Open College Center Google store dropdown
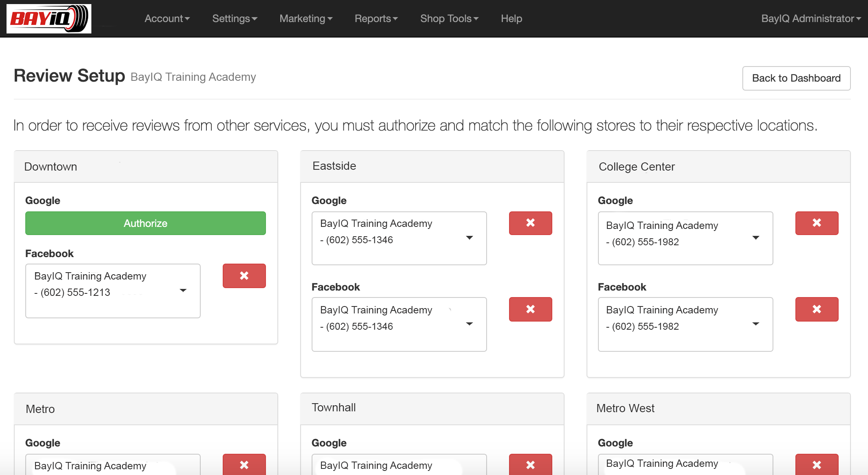Viewport: 868px width, 475px height. 686,238
